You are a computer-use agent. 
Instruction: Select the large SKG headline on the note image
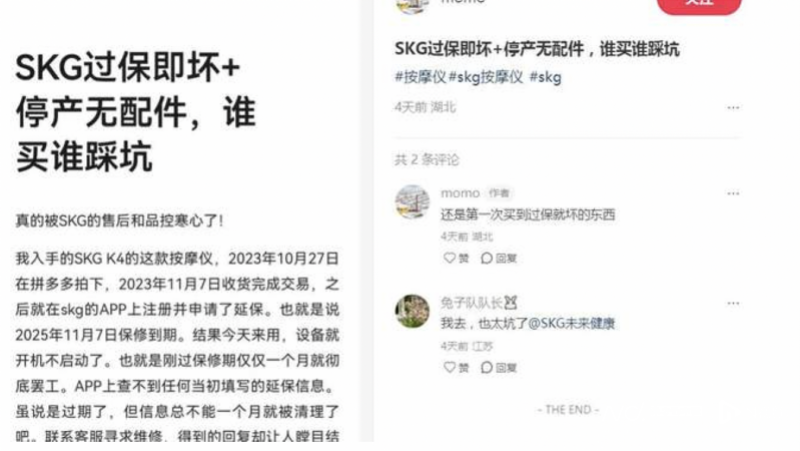tap(135, 112)
